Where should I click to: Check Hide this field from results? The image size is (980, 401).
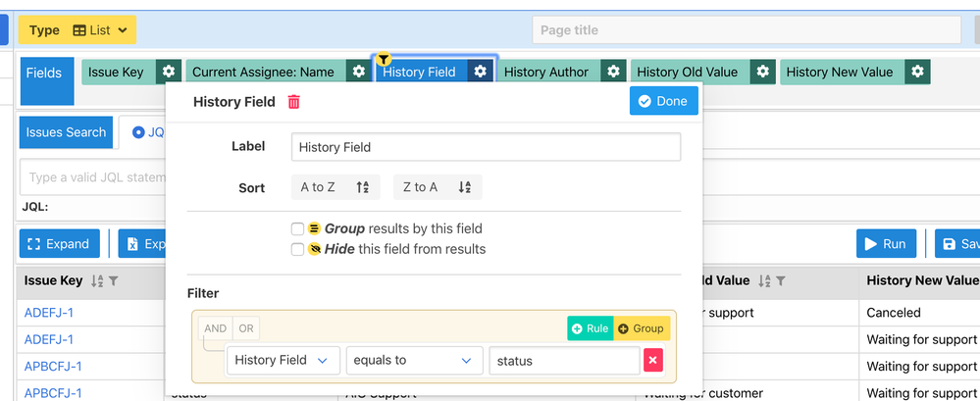pyautogui.click(x=297, y=249)
